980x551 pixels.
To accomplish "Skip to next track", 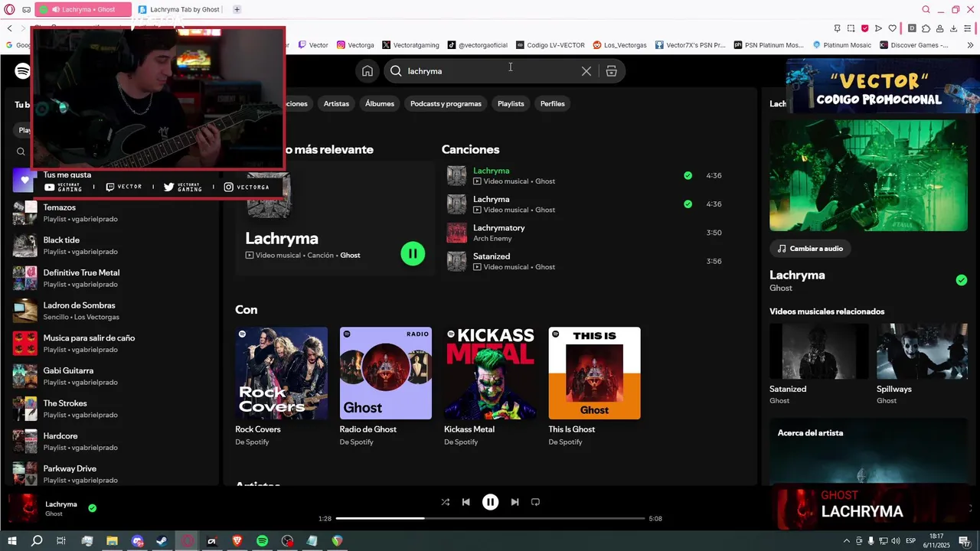I will pyautogui.click(x=514, y=502).
